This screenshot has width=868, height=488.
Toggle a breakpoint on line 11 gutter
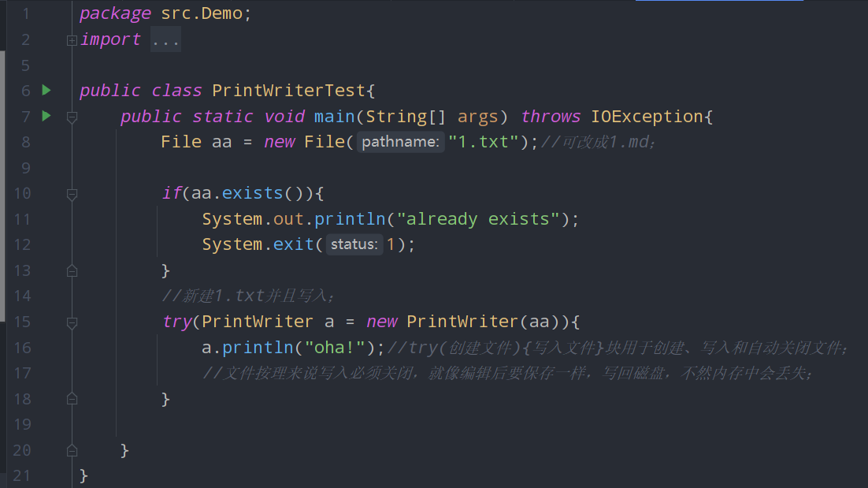click(x=47, y=219)
